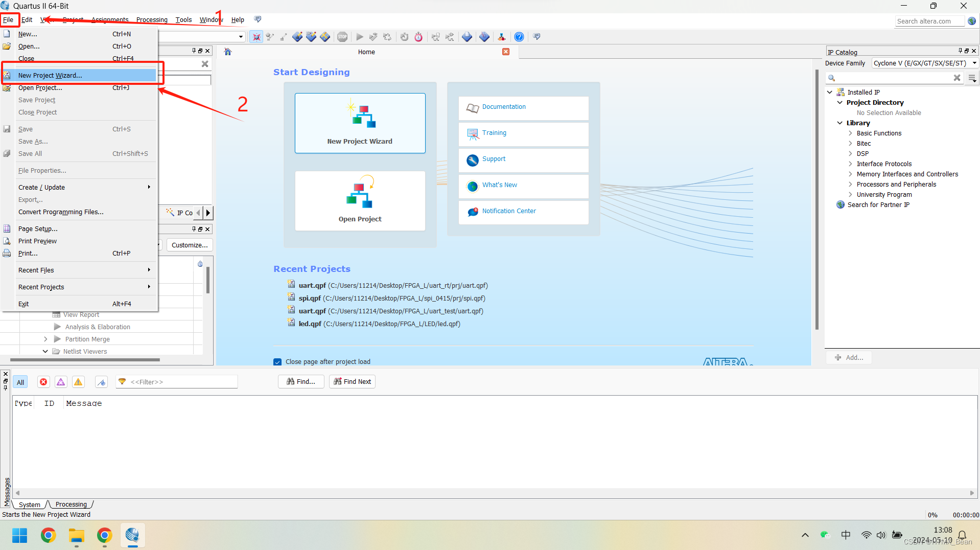
Task: Click the Find Next button
Action: [352, 382]
